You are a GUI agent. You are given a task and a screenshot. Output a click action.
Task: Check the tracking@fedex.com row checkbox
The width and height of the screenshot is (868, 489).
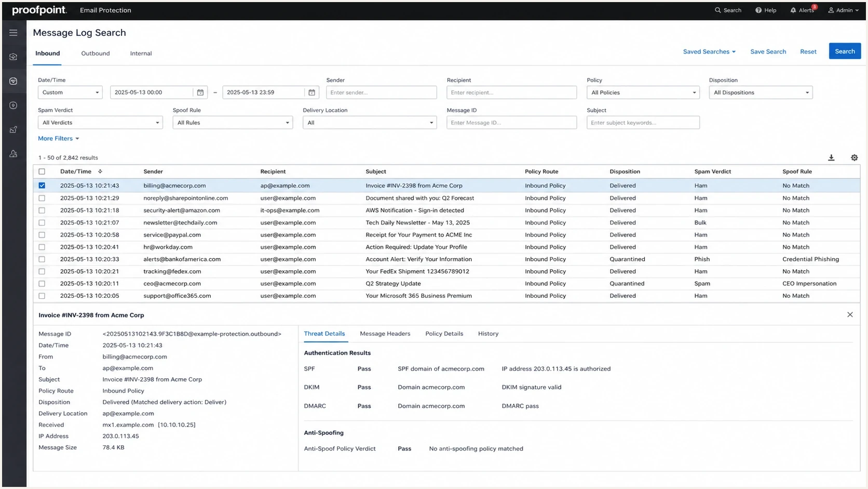pyautogui.click(x=42, y=271)
